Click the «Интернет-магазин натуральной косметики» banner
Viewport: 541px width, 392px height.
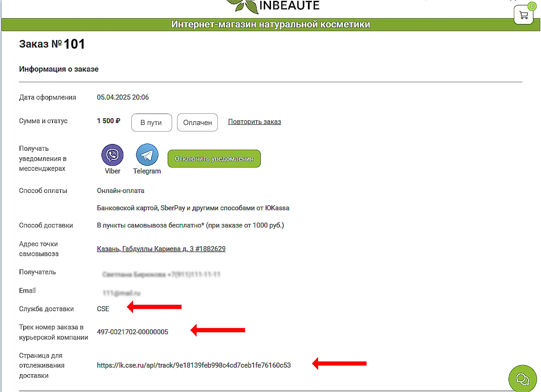pos(270,25)
